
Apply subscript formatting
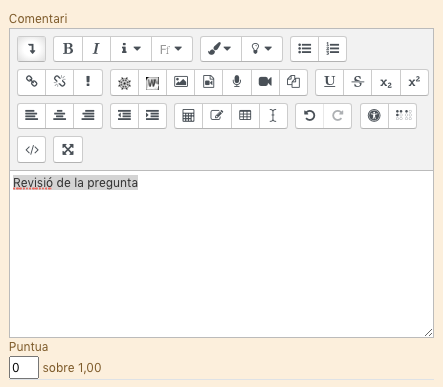[x=386, y=82]
